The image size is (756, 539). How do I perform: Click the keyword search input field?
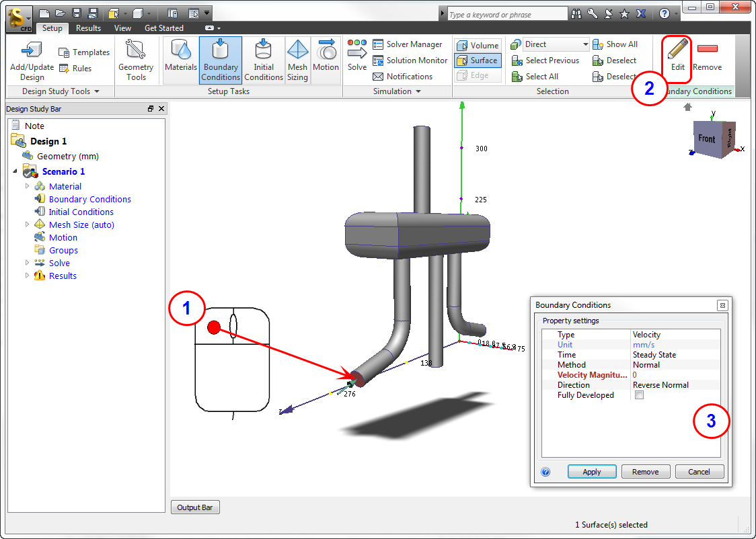[x=508, y=15]
